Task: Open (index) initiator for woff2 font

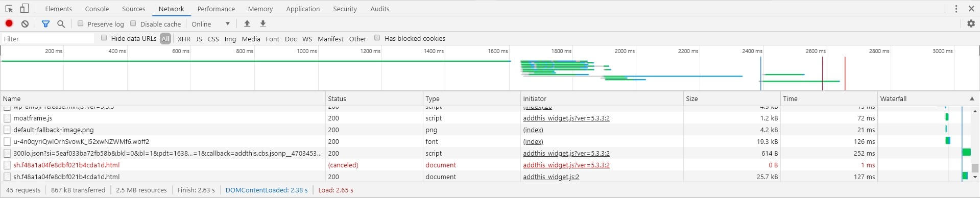Action: pyautogui.click(x=533, y=141)
